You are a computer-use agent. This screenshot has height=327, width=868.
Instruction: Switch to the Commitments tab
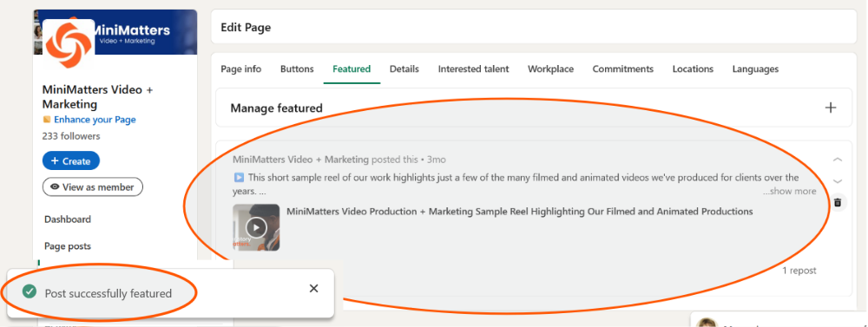(622, 69)
